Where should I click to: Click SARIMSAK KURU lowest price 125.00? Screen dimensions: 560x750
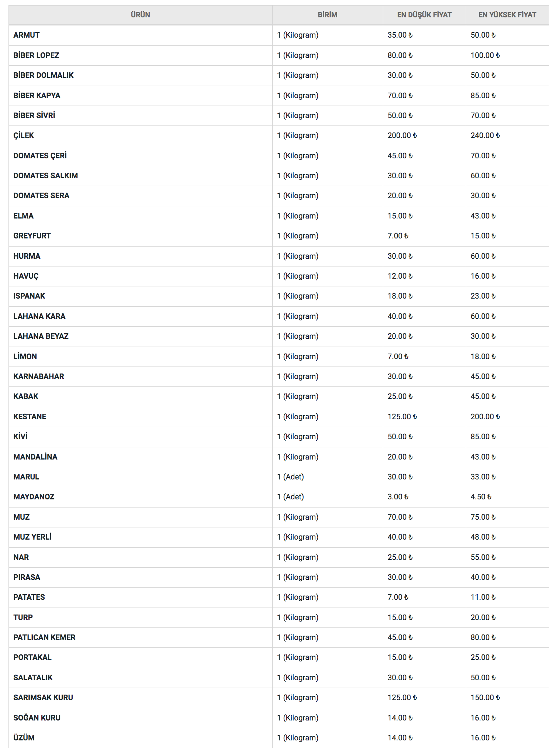click(402, 698)
